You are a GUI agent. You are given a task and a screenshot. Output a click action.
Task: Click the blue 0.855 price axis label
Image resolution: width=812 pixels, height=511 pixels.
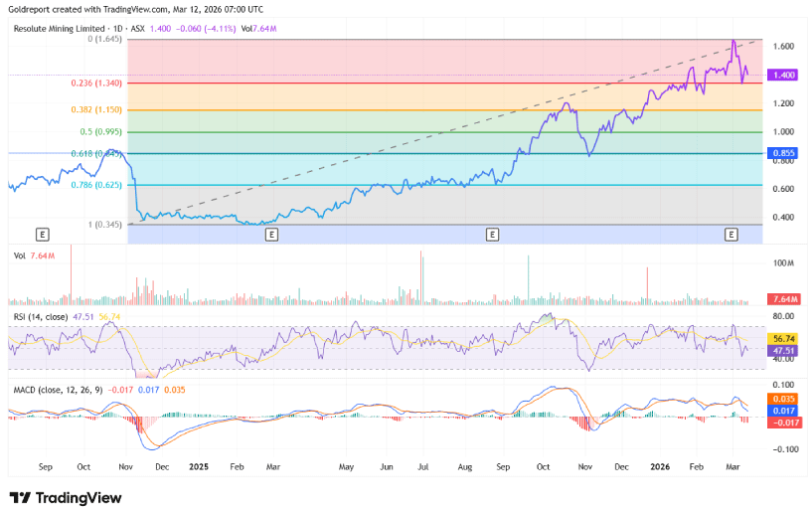pyautogui.click(x=785, y=153)
